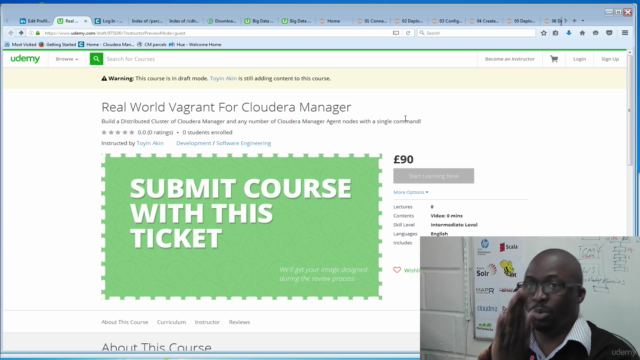This screenshot has width=640, height=360.
Task: Click the page vertical scrollbar
Action: (629, 110)
